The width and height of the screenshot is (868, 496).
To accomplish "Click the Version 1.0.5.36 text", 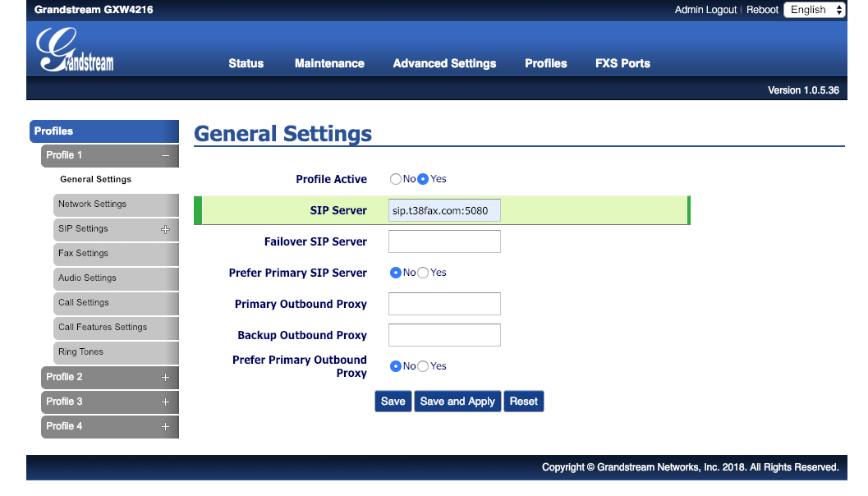I will coord(803,90).
